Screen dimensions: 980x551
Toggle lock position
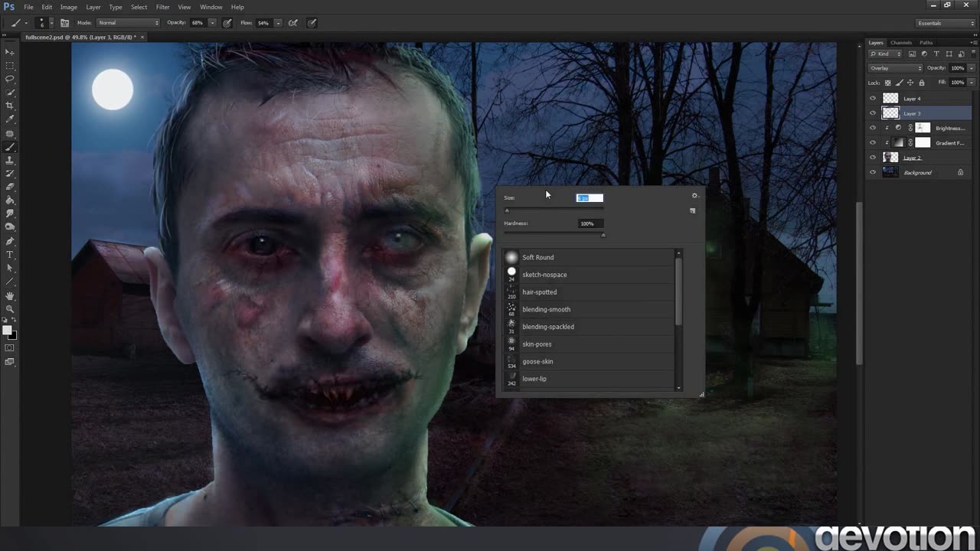point(910,83)
